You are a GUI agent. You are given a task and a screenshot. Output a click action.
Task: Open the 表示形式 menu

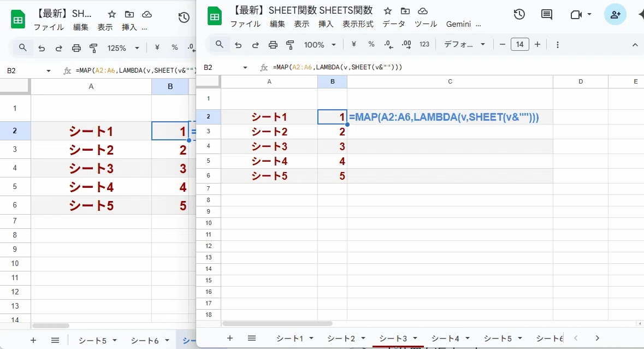358,24
